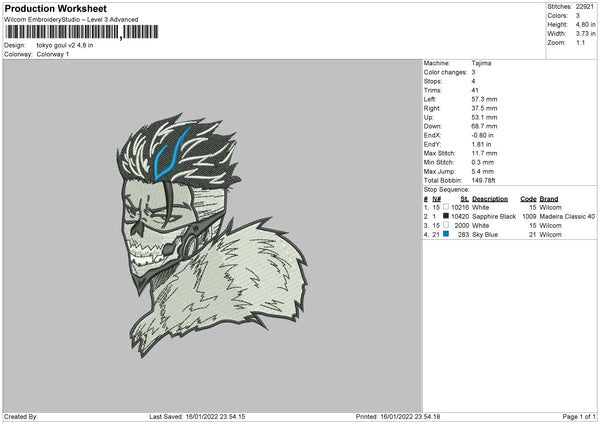Click stitch count 10420 in row 2
Viewport: 600px width, 424px height.
click(x=460, y=217)
